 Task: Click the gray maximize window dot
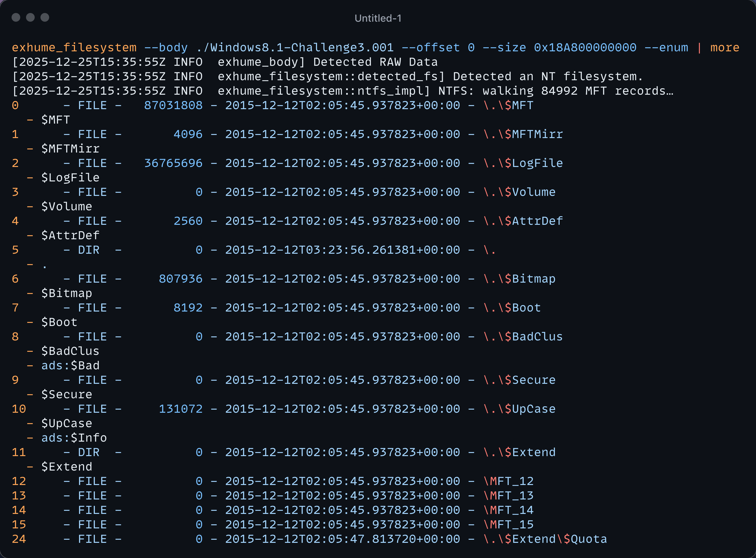pos(45,17)
